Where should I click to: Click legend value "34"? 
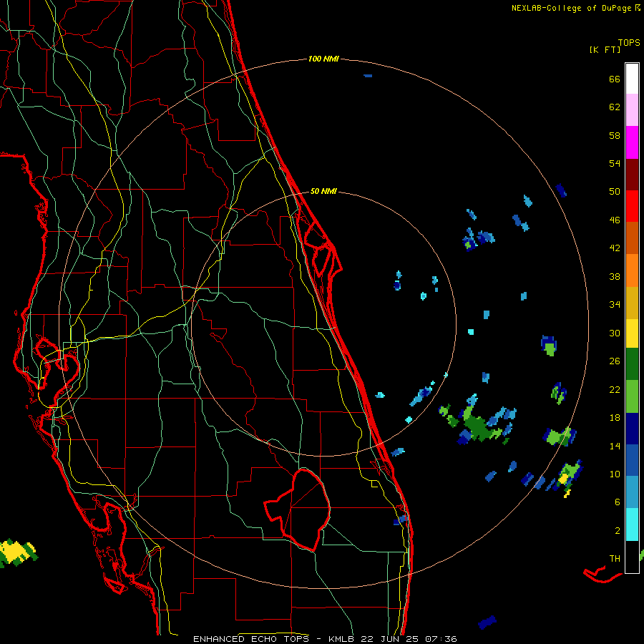[615, 305]
